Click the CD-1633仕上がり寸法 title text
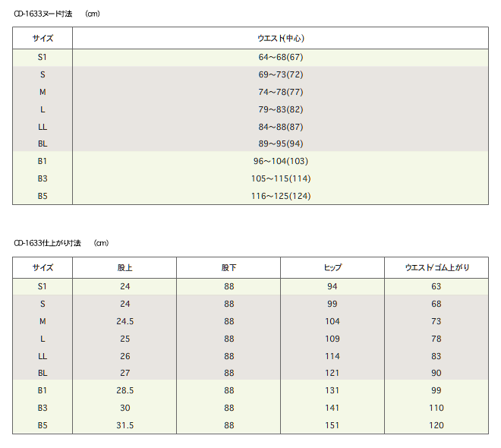501x448 pixels. [x=47, y=243]
